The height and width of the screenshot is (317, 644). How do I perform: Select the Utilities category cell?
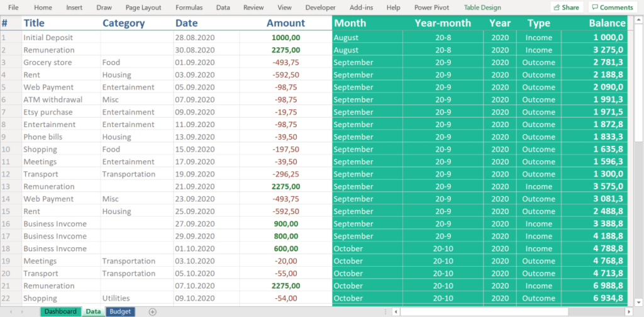136,298
